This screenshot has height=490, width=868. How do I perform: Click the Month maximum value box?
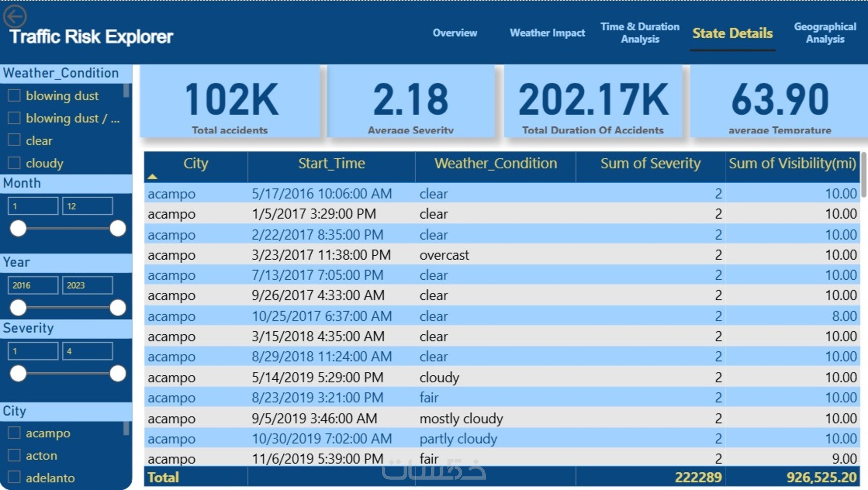tap(87, 206)
